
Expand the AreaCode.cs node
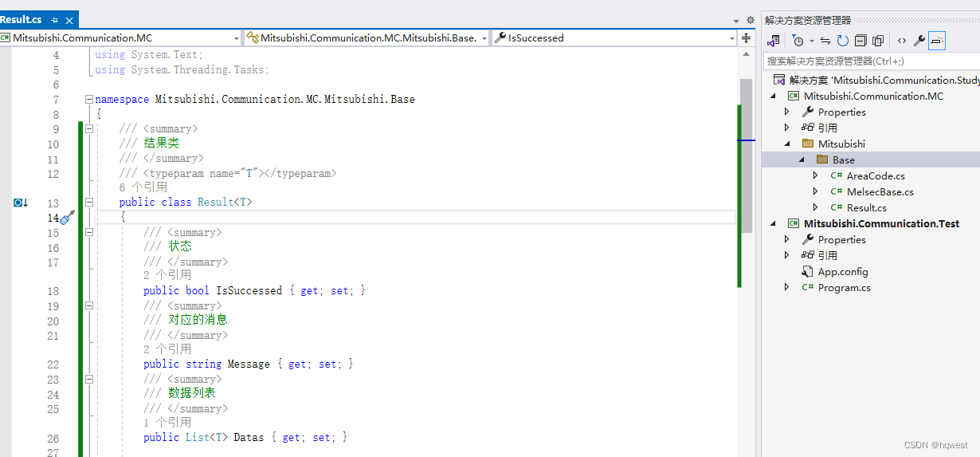click(815, 175)
